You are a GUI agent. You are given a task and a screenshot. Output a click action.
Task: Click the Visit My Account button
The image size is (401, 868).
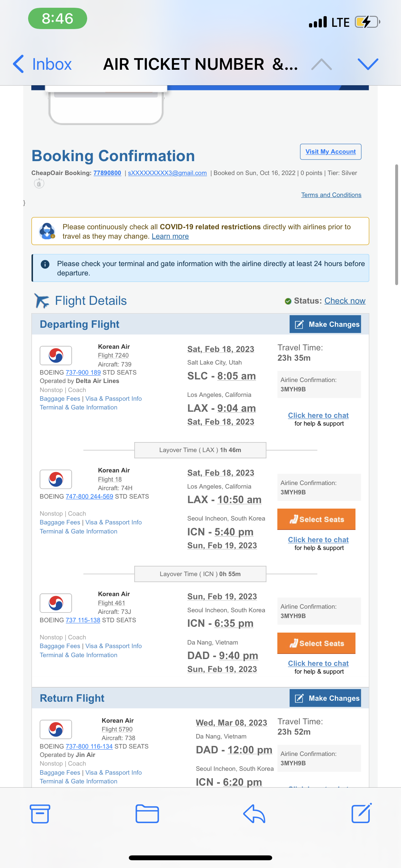click(x=330, y=152)
